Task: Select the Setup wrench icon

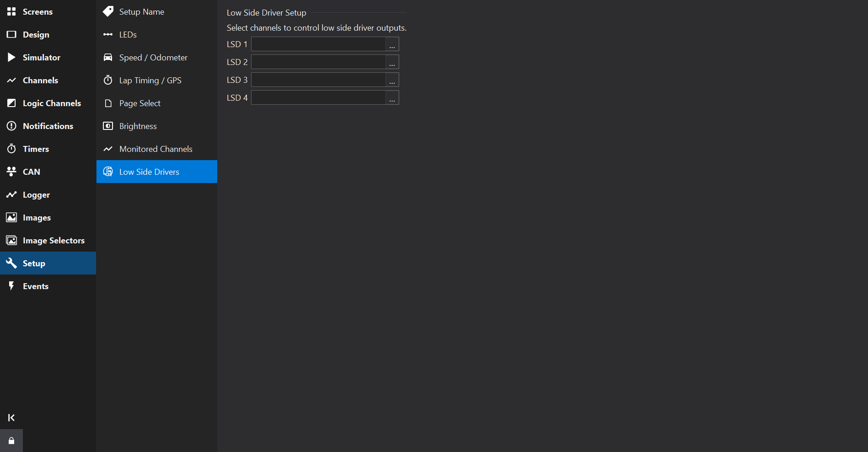Action: tap(11, 263)
